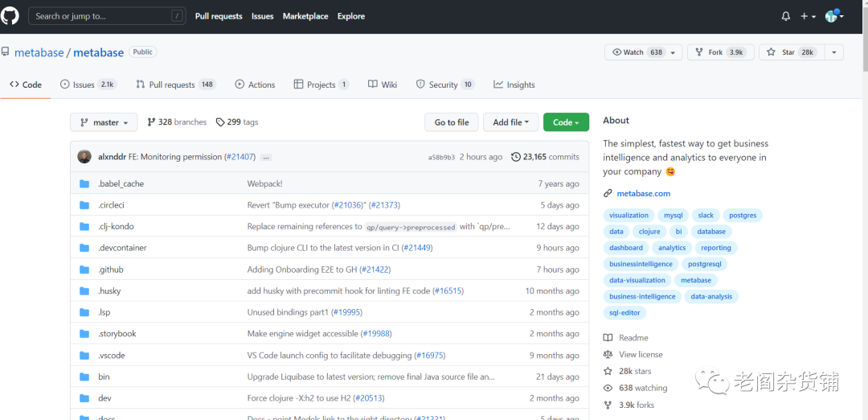This screenshot has height=420, width=868.
Task: View 23,165 commits history
Action: pos(545,157)
